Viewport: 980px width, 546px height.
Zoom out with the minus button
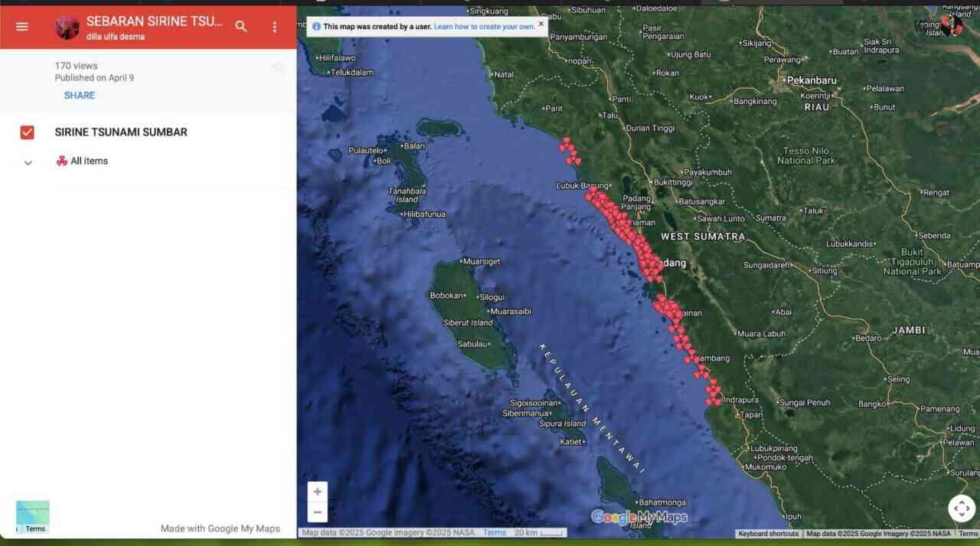click(x=317, y=512)
